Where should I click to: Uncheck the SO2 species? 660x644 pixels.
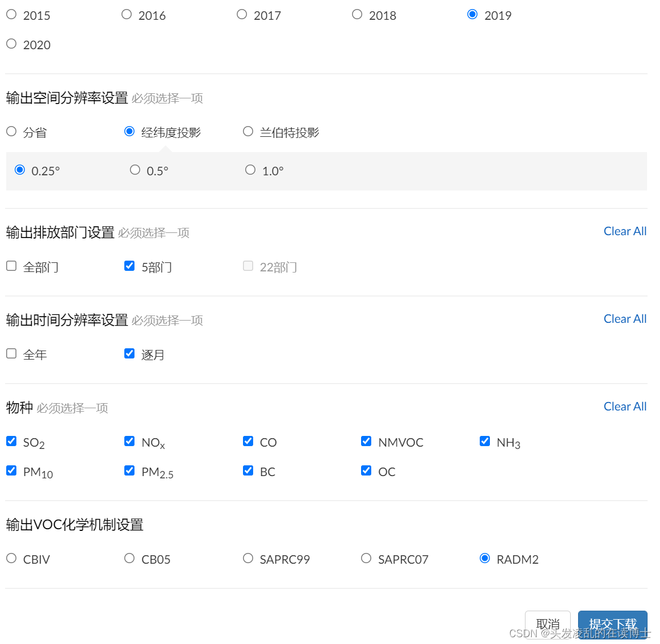pyautogui.click(x=11, y=440)
